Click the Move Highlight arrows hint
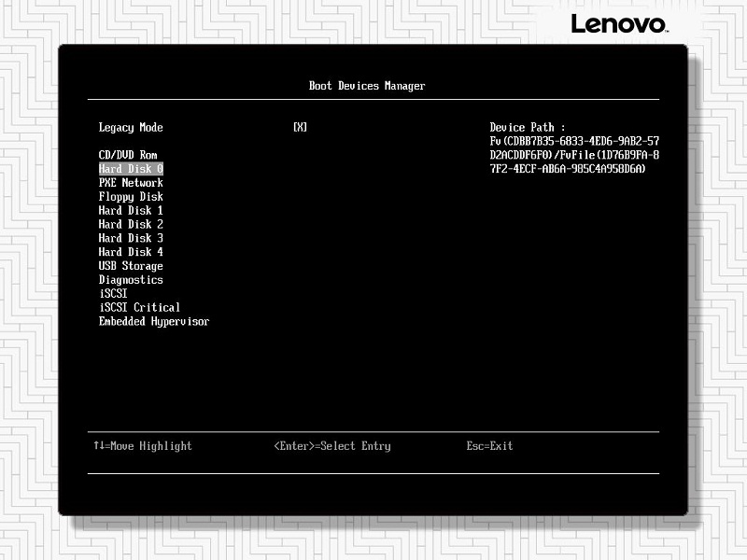This screenshot has height=560, width=747. click(142, 446)
